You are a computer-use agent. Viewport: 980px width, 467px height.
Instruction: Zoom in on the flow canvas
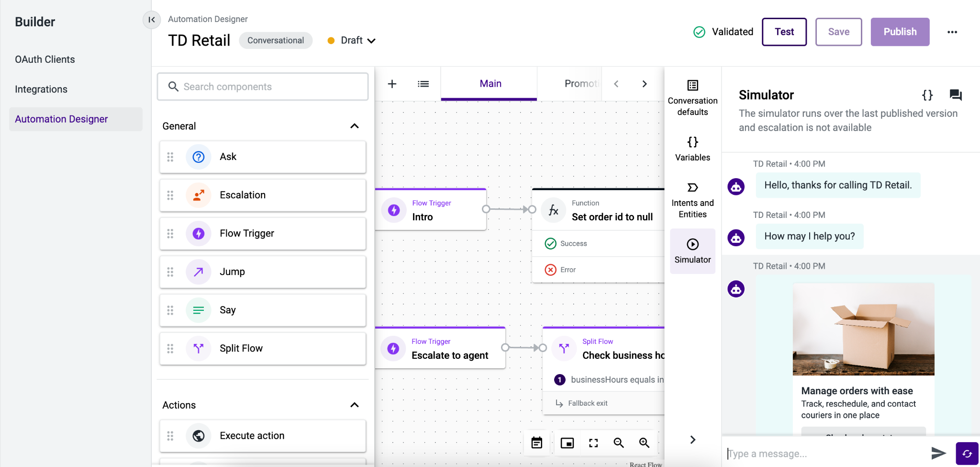[645, 443]
